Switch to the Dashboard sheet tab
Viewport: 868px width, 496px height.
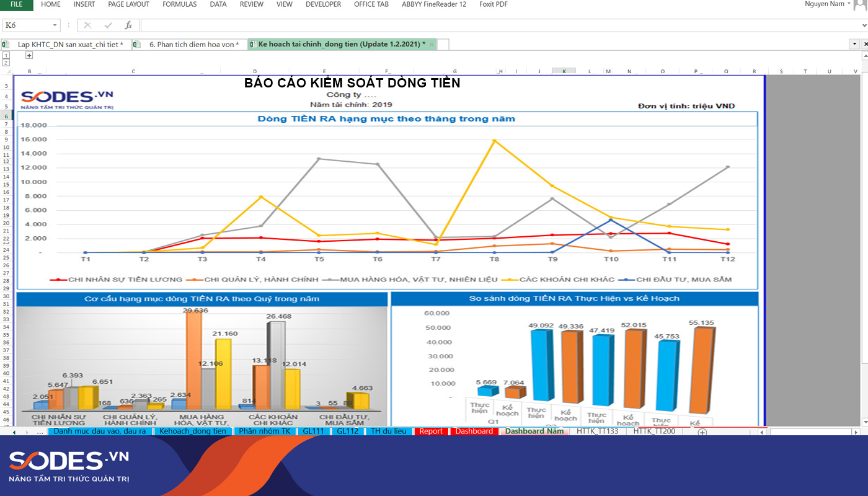pos(474,432)
